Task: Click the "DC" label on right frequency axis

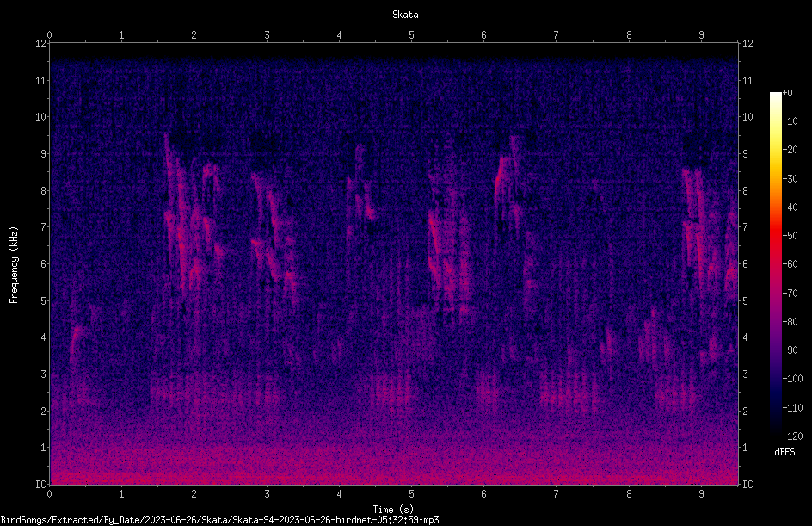Action: click(747, 485)
